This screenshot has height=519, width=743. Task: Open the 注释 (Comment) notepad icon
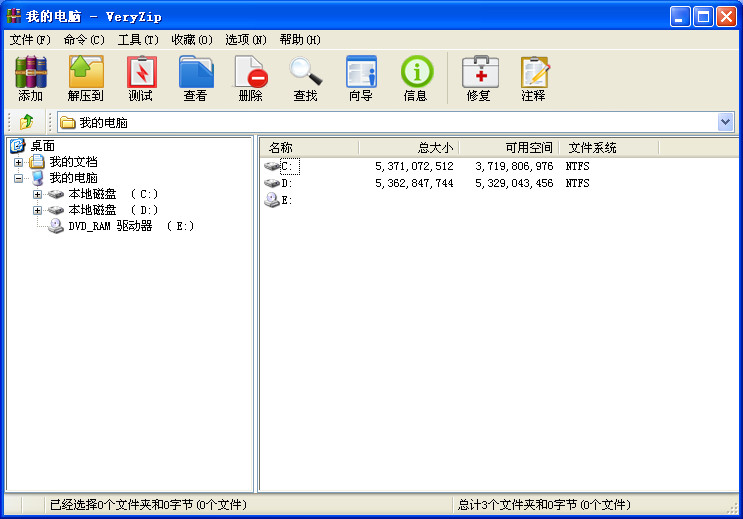tap(535, 72)
